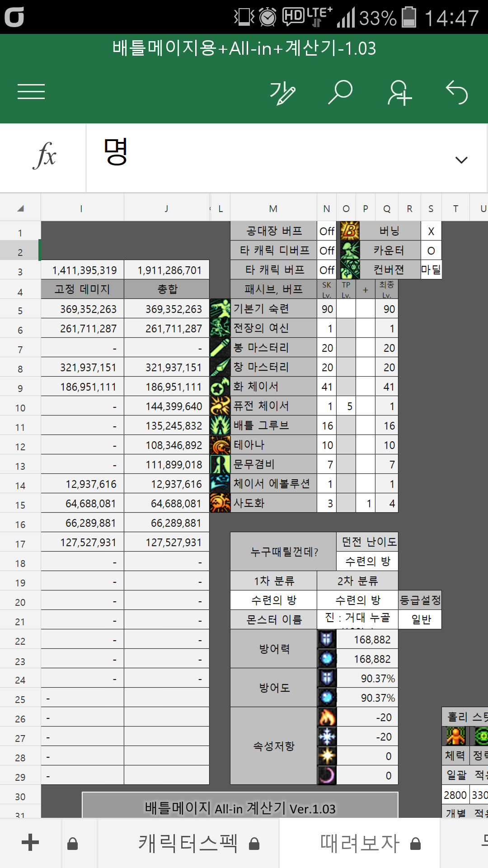Tap the share with people icon

coord(399,93)
